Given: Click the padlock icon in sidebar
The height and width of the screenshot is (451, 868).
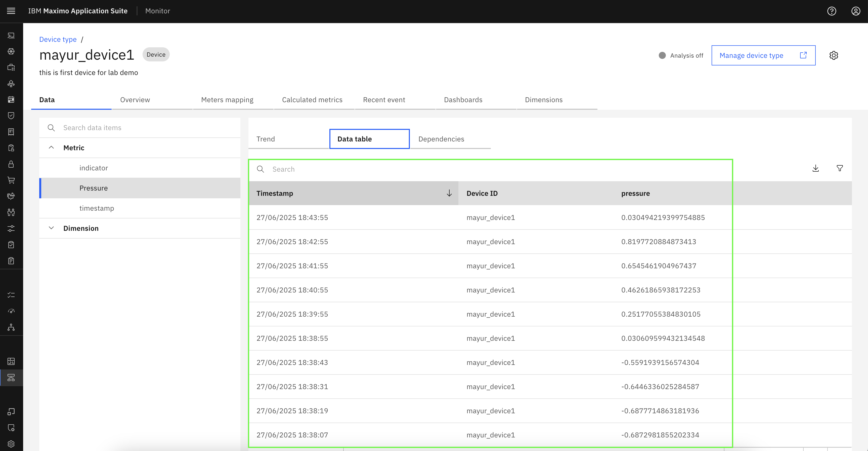Looking at the screenshot, I should [11, 164].
